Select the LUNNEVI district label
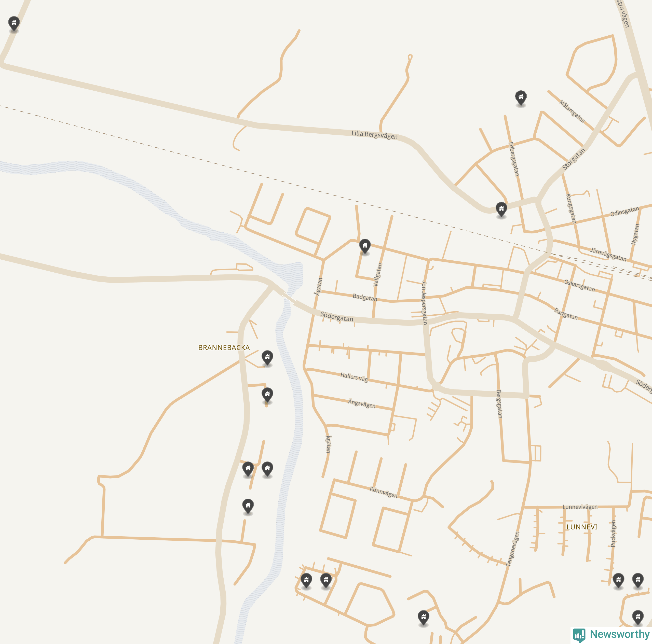Viewport: 652px width, 644px height. [x=582, y=527]
